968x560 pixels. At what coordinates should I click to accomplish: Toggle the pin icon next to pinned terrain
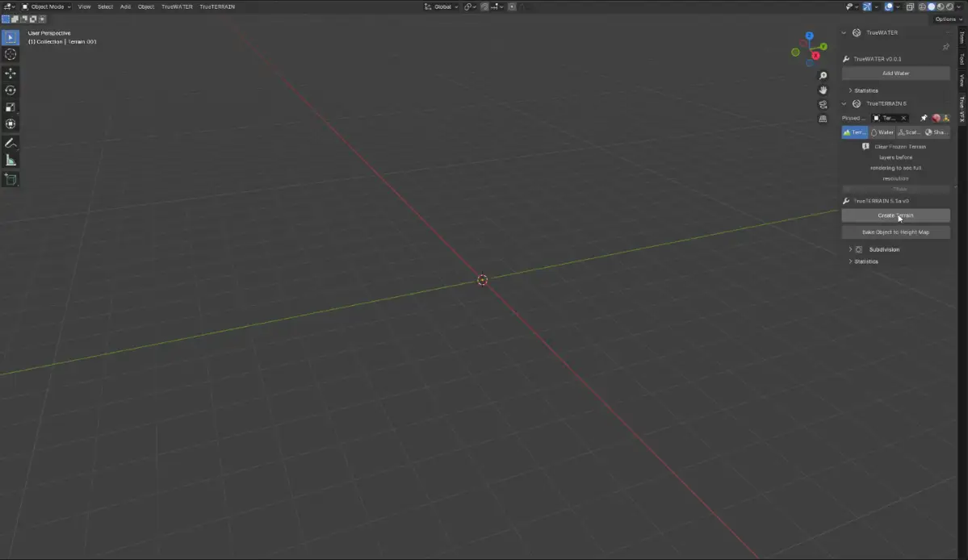click(x=924, y=118)
